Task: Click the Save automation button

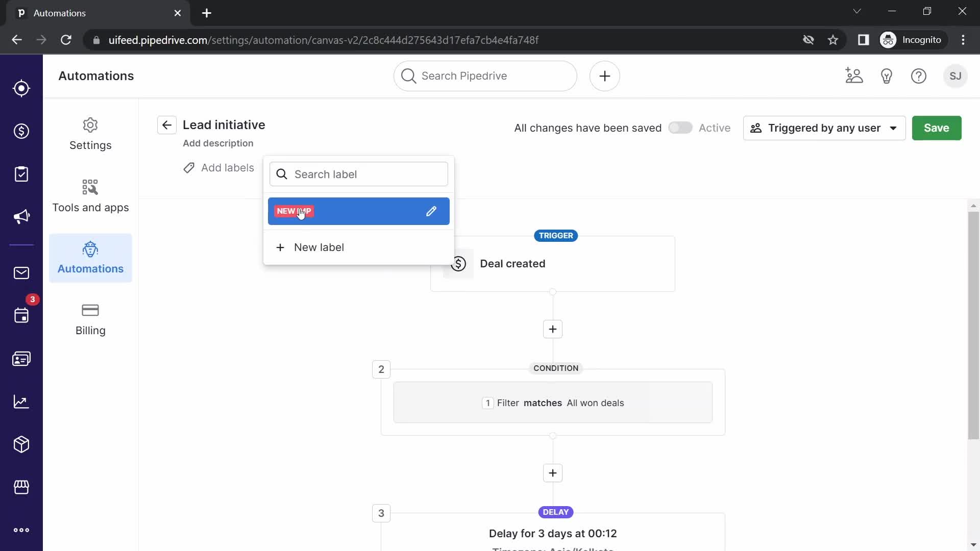Action: click(x=938, y=128)
